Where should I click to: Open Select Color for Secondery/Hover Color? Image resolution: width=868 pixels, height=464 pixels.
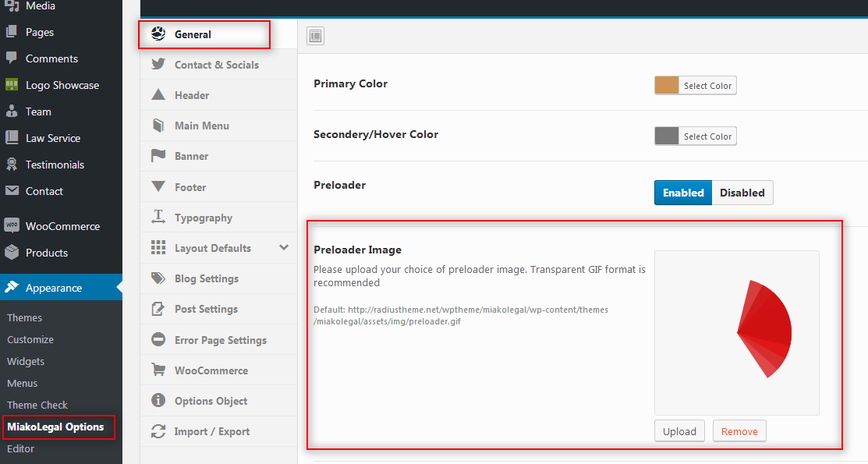(x=707, y=136)
